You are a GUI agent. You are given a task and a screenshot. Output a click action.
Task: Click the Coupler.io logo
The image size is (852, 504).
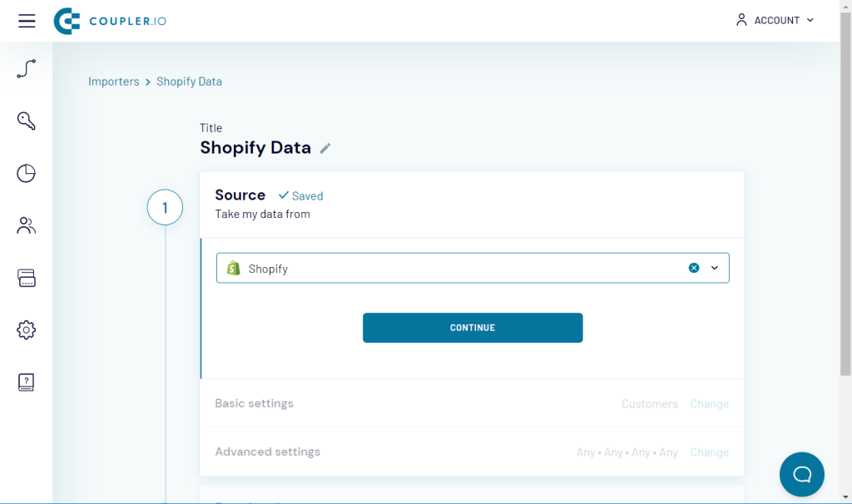109,20
